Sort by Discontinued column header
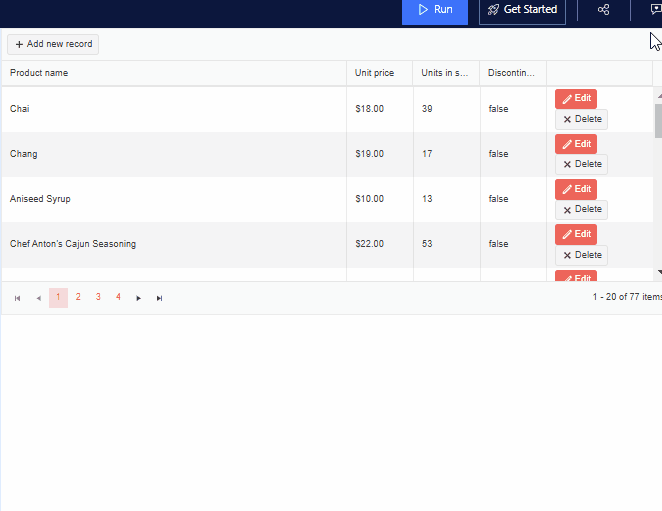Screen dimensions: 662x511 [511, 73]
